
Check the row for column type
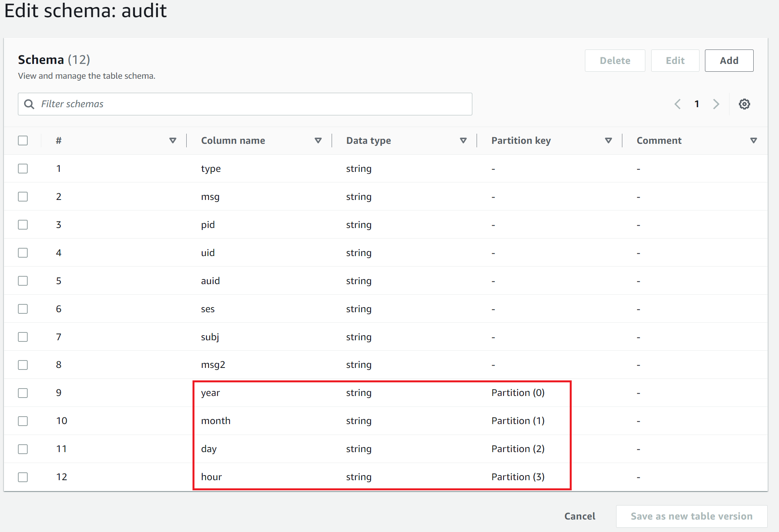pyautogui.click(x=23, y=169)
